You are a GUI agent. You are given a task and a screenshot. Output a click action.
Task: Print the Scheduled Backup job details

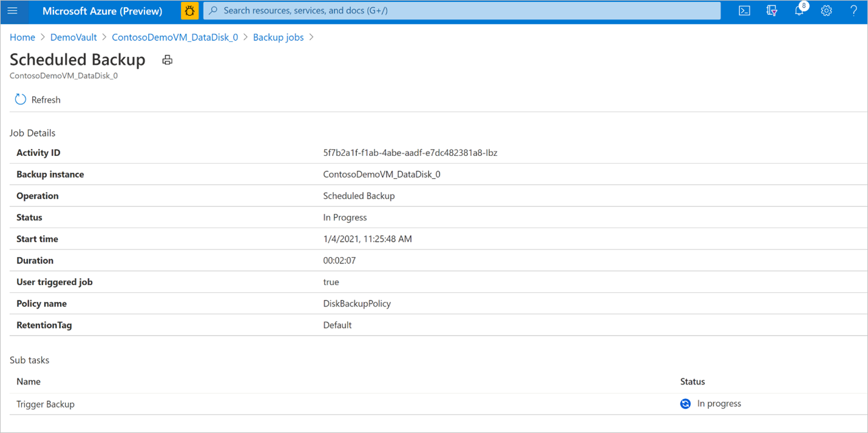point(167,59)
